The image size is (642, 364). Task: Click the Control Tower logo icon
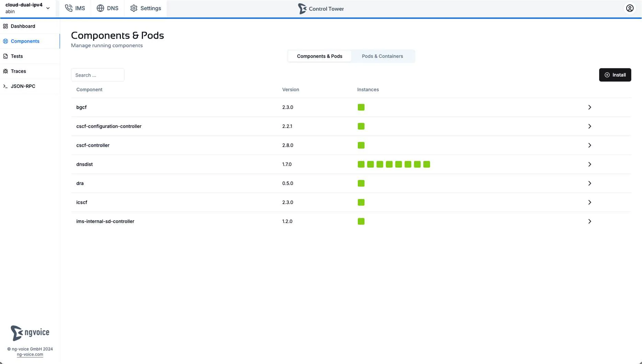click(302, 9)
